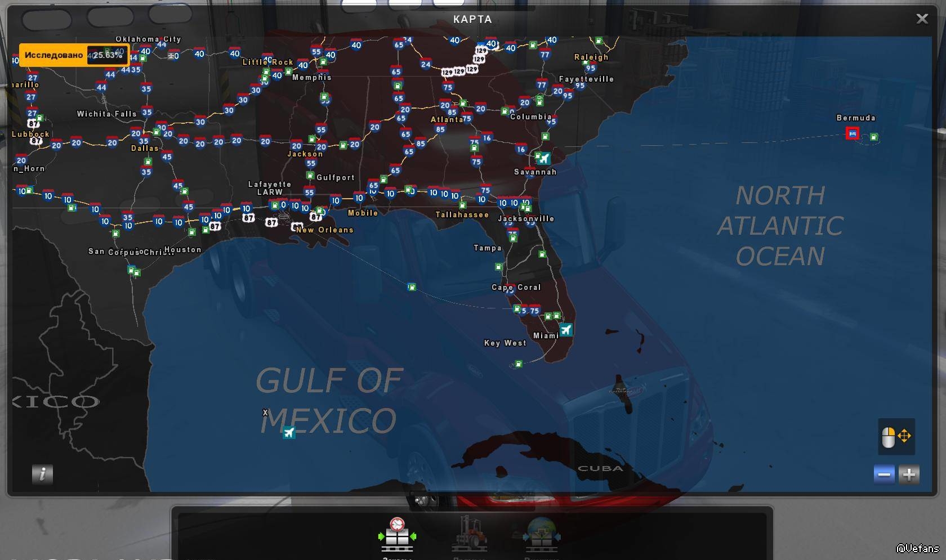Select the Lubbock city label
The height and width of the screenshot is (560, 946).
point(30,134)
